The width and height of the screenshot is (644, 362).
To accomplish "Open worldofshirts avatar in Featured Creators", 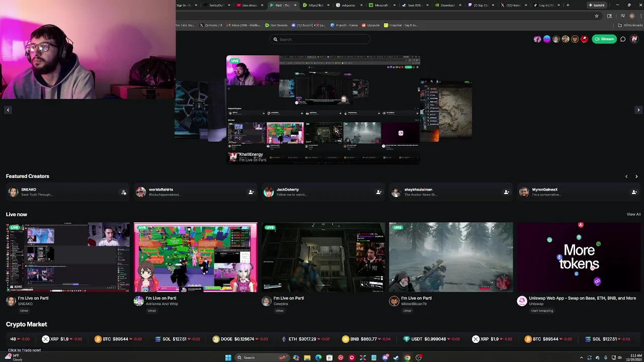I will pyautogui.click(x=141, y=192).
